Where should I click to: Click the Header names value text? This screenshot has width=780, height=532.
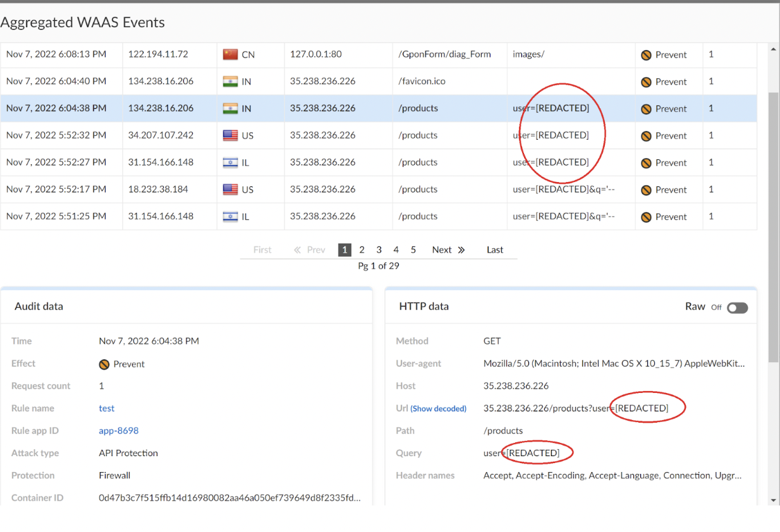(x=612, y=475)
